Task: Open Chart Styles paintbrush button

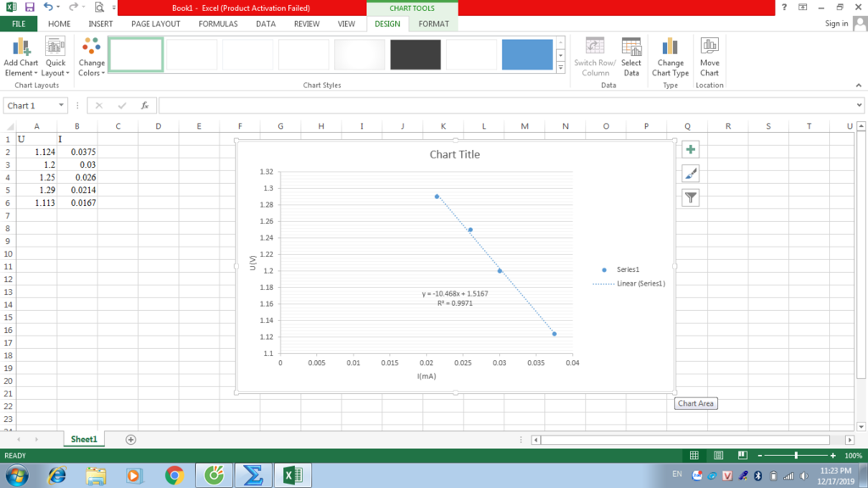Action: click(690, 174)
